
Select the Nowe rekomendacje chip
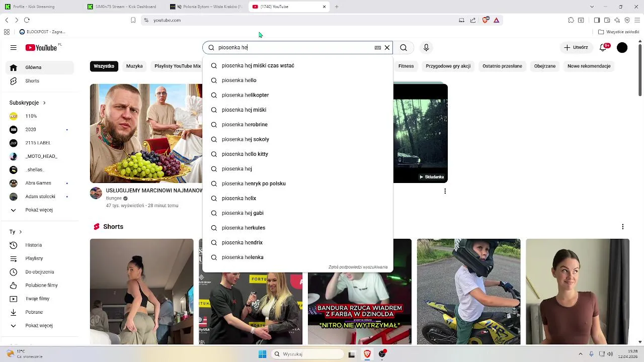click(589, 66)
